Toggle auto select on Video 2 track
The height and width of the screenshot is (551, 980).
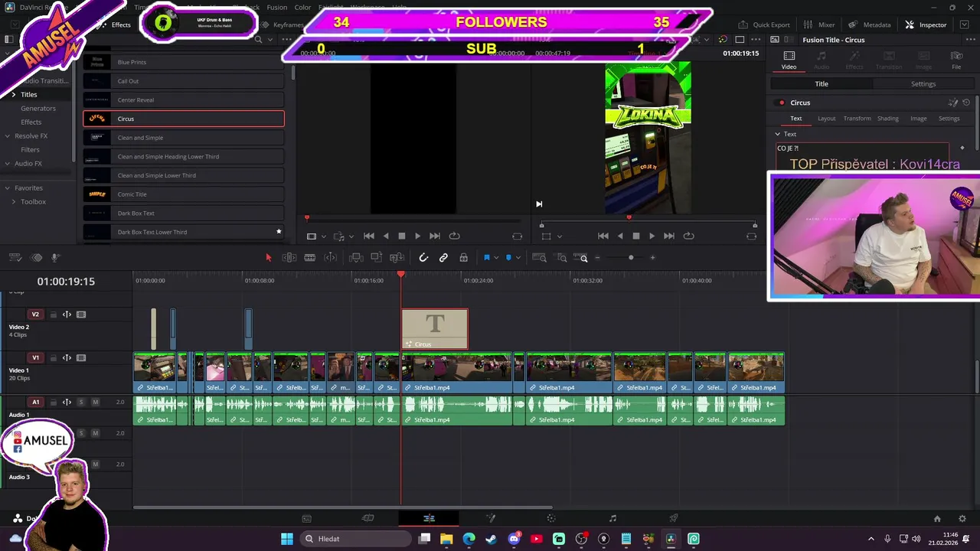coord(67,315)
